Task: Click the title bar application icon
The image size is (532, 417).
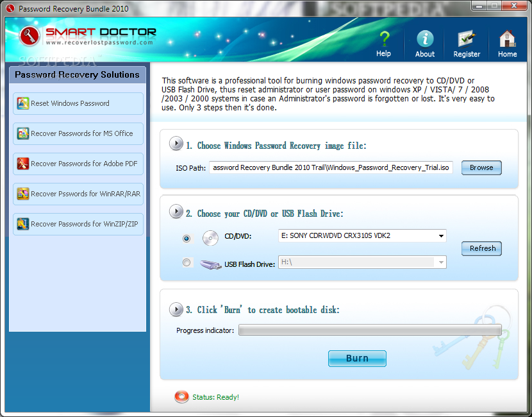Action: pyautogui.click(x=10, y=8)
